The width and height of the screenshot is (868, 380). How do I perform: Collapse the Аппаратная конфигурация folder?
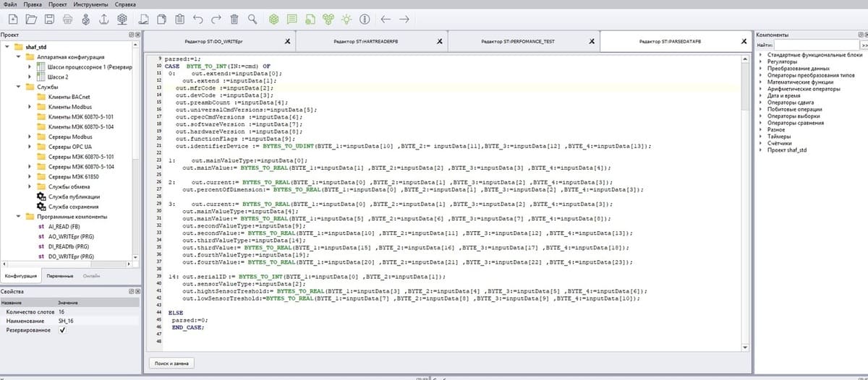coord(19,57)
